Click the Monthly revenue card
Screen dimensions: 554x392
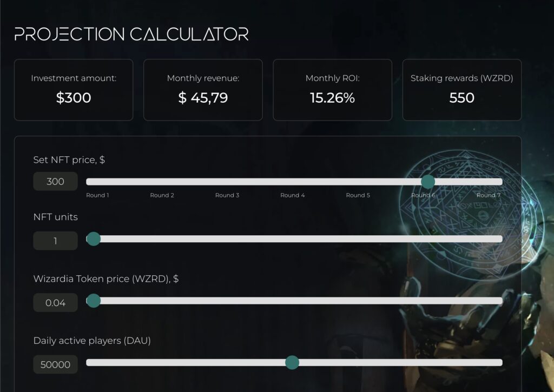click(x=203, y=90)
